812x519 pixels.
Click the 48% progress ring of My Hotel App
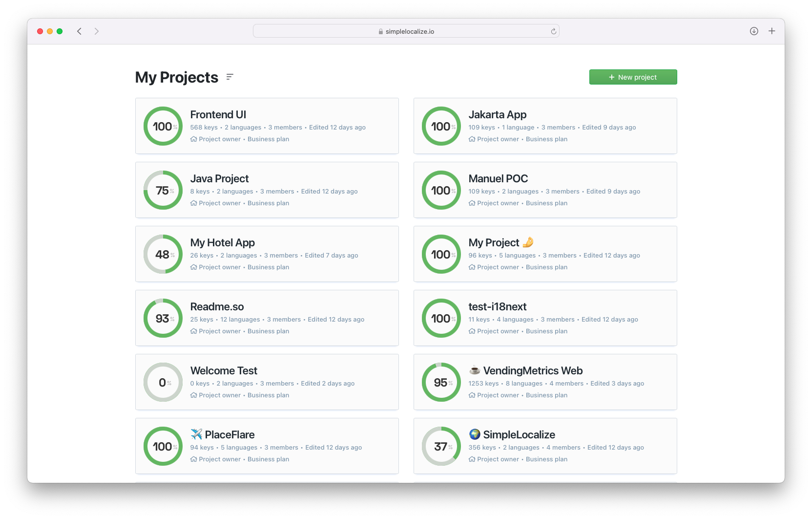click(x=163, y=254)
